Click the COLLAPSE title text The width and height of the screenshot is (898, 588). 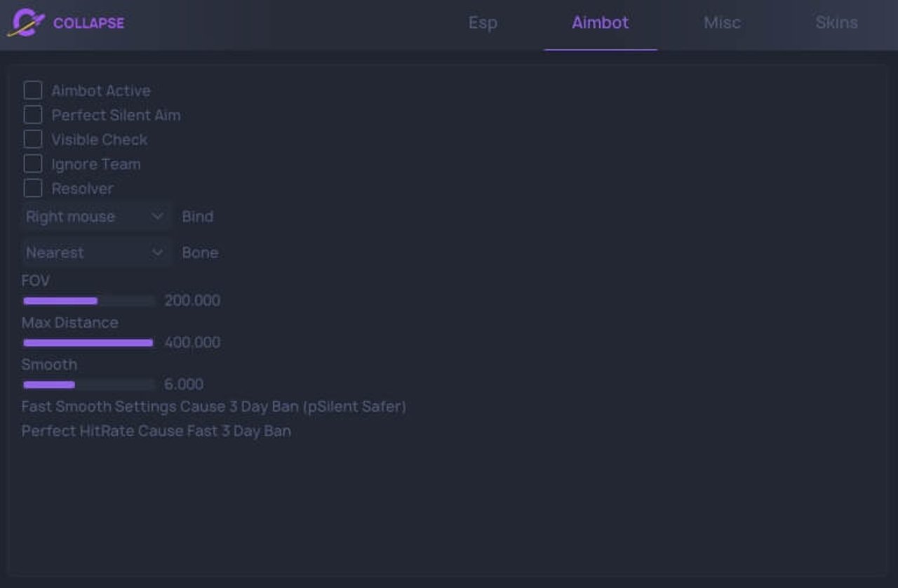[x=88, y=23]
